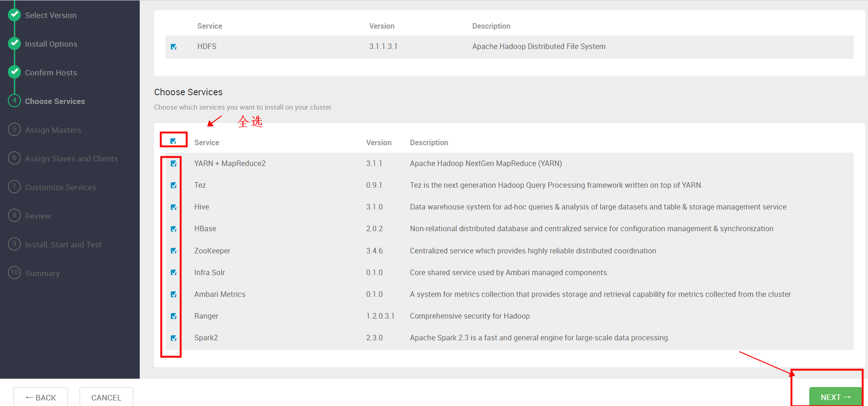Screen dimensions: 868x406
Task: Uncheck the Ranger service checkbox
Action: pos(174,316)
